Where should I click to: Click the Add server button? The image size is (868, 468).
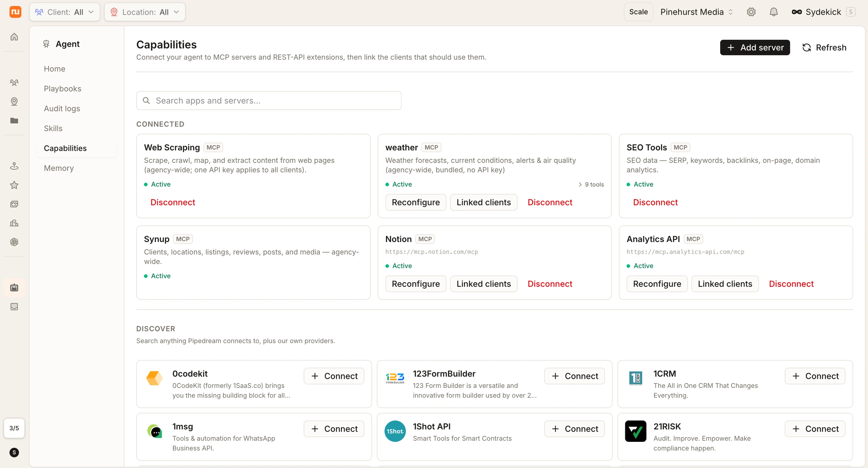point(755,47)
